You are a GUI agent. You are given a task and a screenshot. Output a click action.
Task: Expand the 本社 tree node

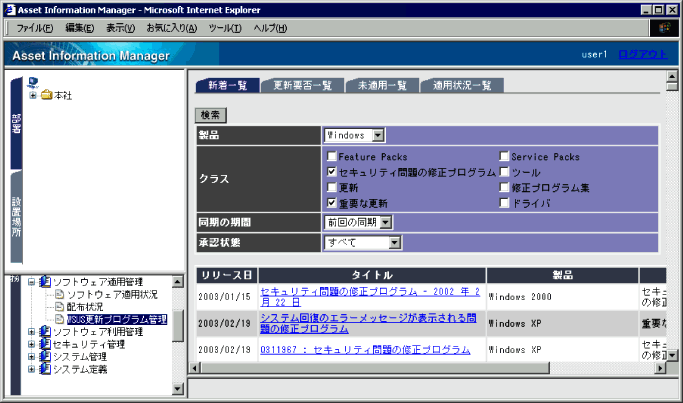33,95
